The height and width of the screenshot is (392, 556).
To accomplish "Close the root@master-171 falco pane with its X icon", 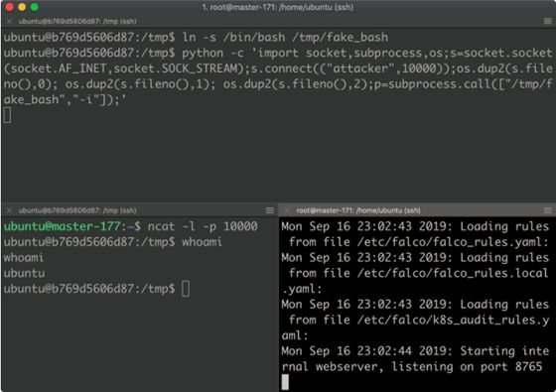I will coord(287,210).
